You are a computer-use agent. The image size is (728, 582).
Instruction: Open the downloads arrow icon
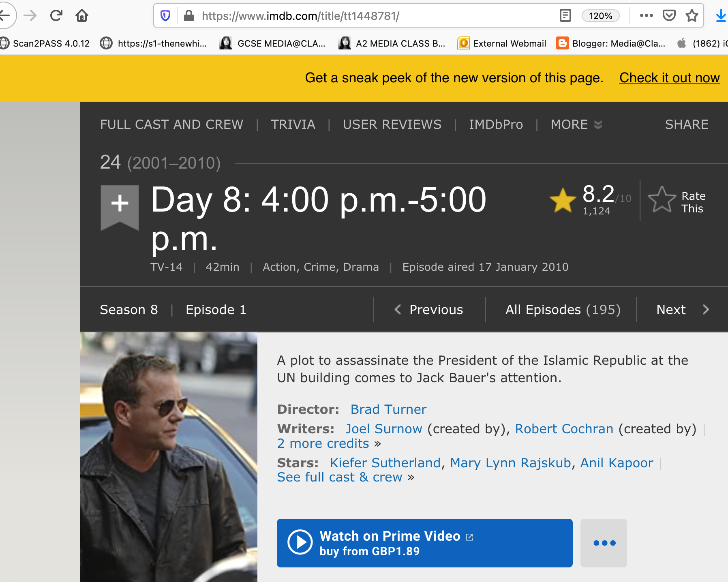click(x=721, y=16)
